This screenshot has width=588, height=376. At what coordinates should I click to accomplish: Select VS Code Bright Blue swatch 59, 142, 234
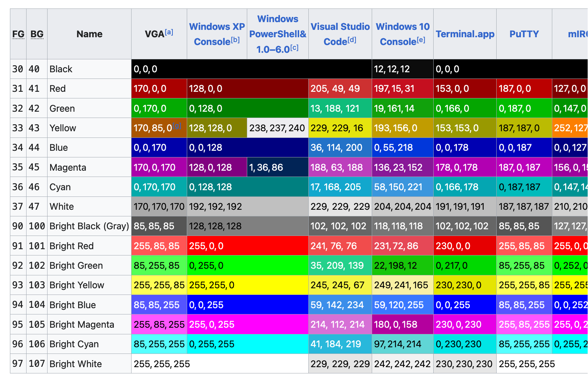click(x=340, y=305)
